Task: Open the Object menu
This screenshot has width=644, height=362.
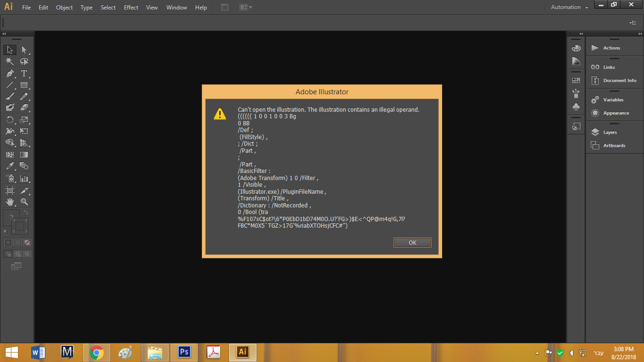Action: (x=64, y=8)
